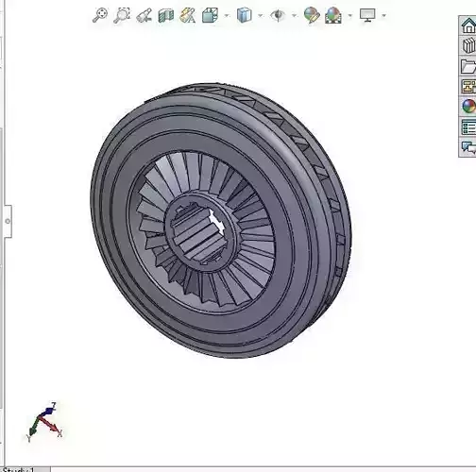Expand the Display Style dropdown arrow
The width and height of the screenshot is (476, 472).
tap(260, 15)
